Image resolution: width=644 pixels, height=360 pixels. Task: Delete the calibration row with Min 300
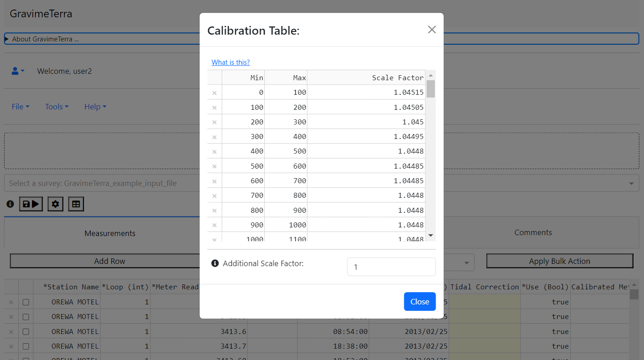(x=214, y=137)
